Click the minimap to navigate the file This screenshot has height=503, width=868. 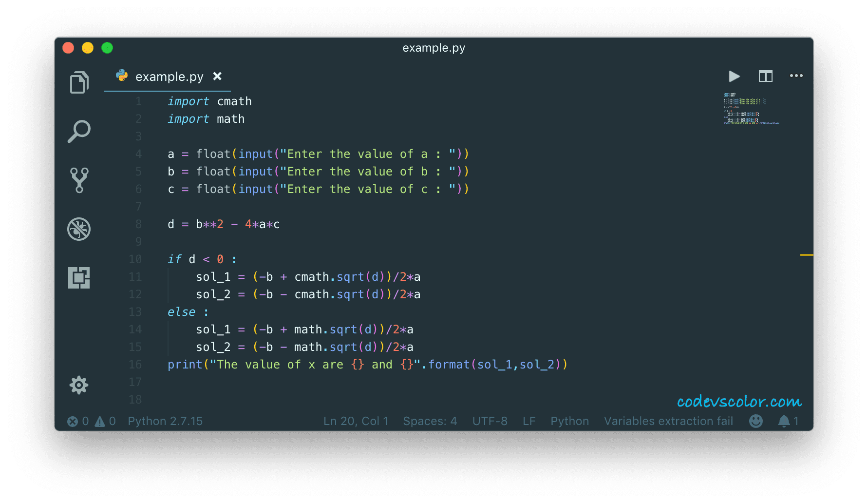click(x=751, y=107)
